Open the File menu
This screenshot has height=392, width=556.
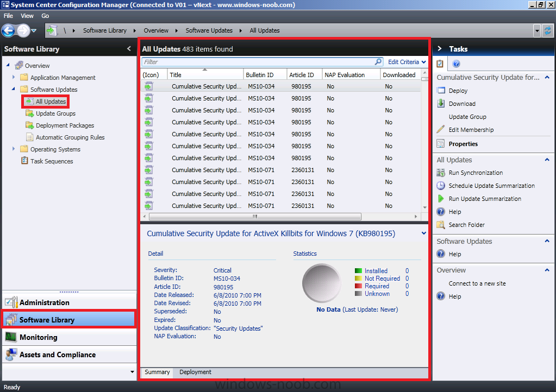coord(8,16)
